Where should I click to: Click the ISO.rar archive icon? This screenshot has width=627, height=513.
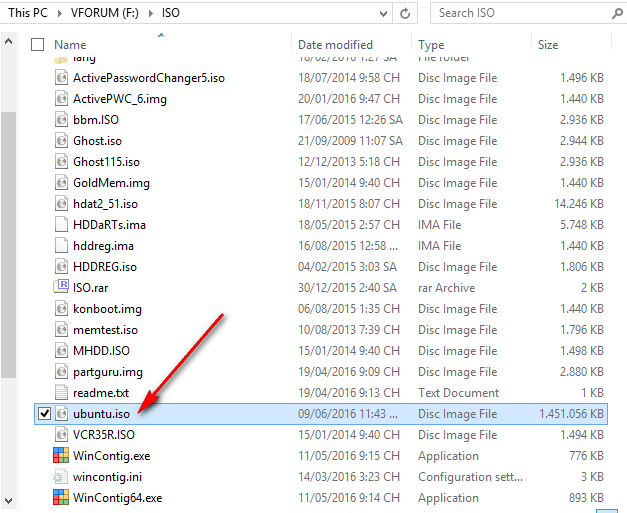(x=62, y=288)
